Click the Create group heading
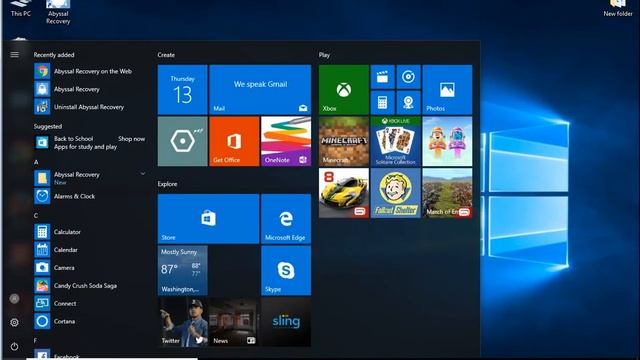The height and width of the screenshot is (360, 640). click(x=166, y=55)
